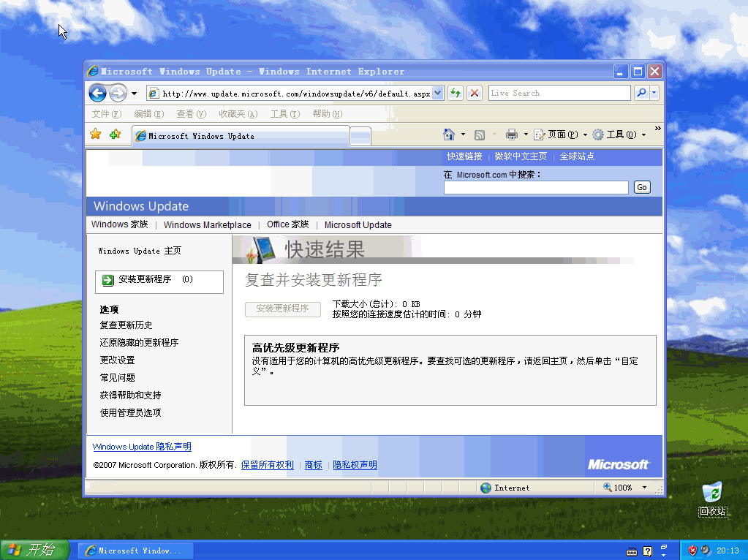
Task: Open the 查看(V) menu
Action: pyautogui.click(x=192, y=114)
